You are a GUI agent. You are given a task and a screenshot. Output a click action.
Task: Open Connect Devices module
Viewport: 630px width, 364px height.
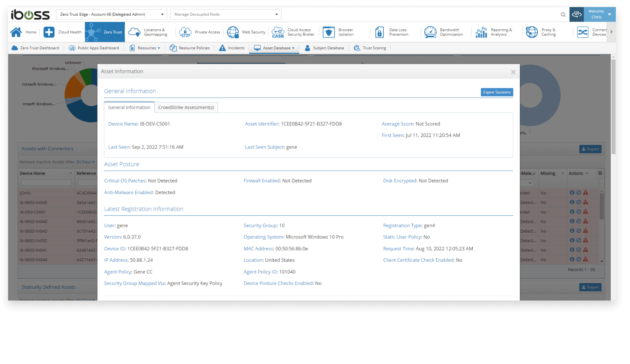click(592, 32)
